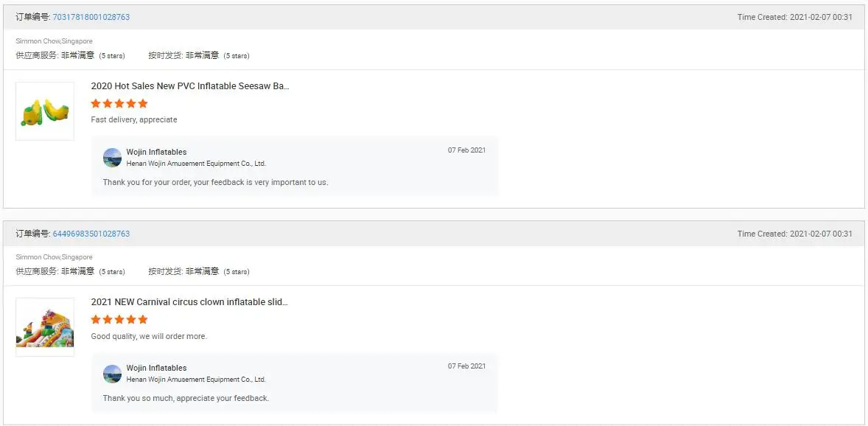Click the clown inflatable slide product thumbnail
This screenshot has width=868, height=426.
coord(45,327)
